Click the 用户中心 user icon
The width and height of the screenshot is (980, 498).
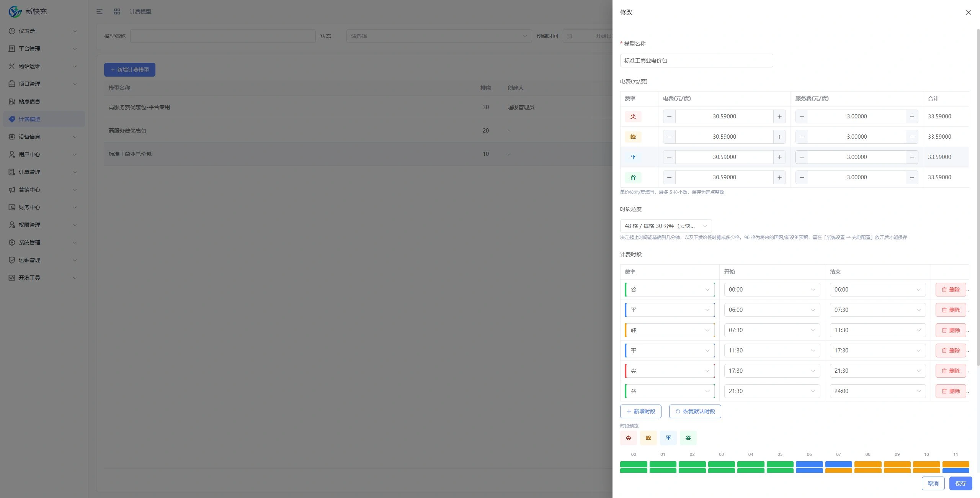coord(12,154)
